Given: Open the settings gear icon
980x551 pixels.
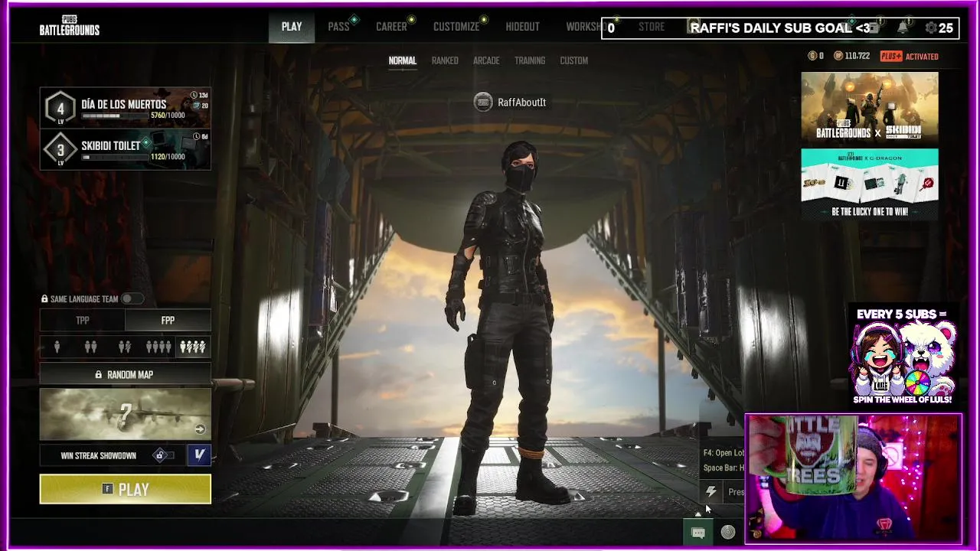Looking at the screenshot, I should [x=931, y=28].
